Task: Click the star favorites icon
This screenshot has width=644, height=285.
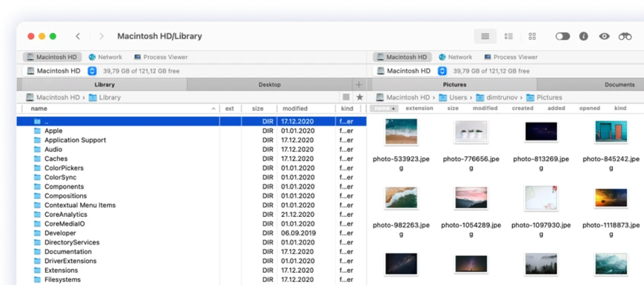Action: pyautogui.click(x=360, y=97)
